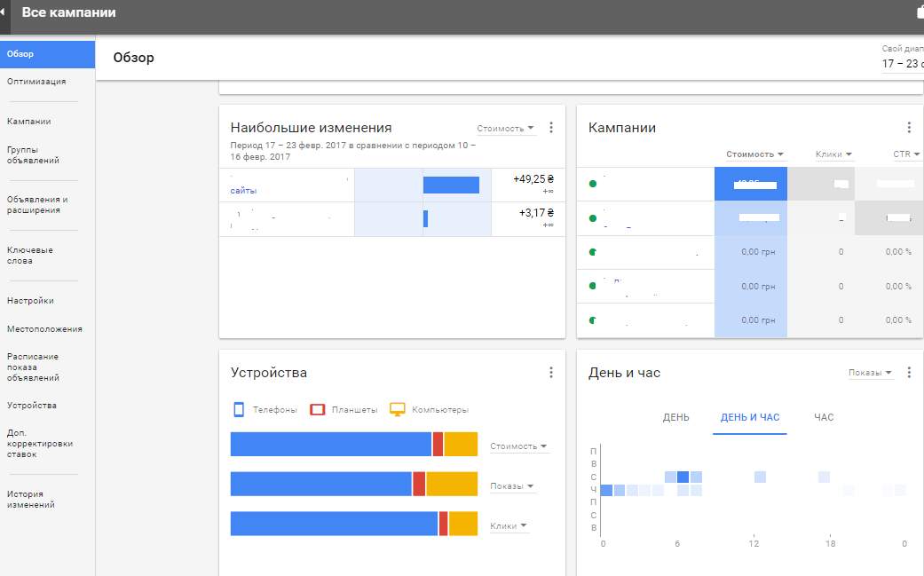
Task: Expand Стоимость dropdown in Наибольшие изменения card
Action: [x=506, y=129]
